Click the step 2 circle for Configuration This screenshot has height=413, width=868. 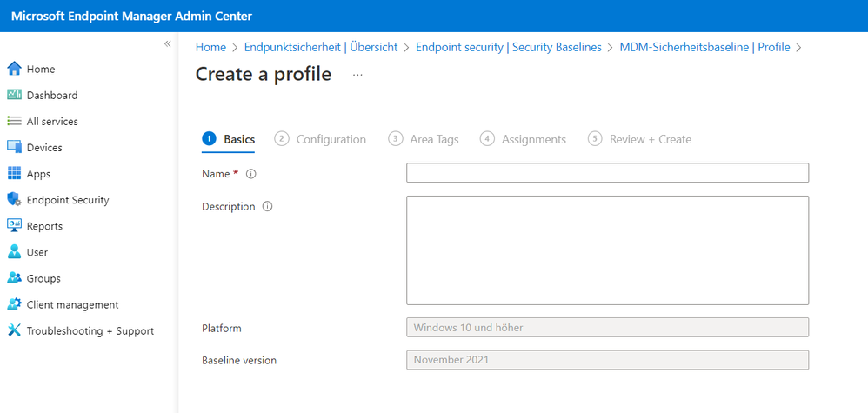282,139
